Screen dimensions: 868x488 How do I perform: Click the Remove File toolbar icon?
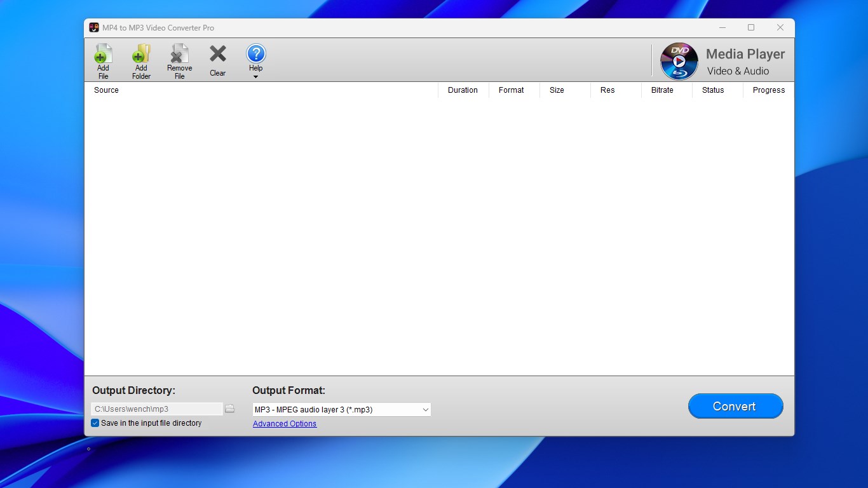(180, 61)
